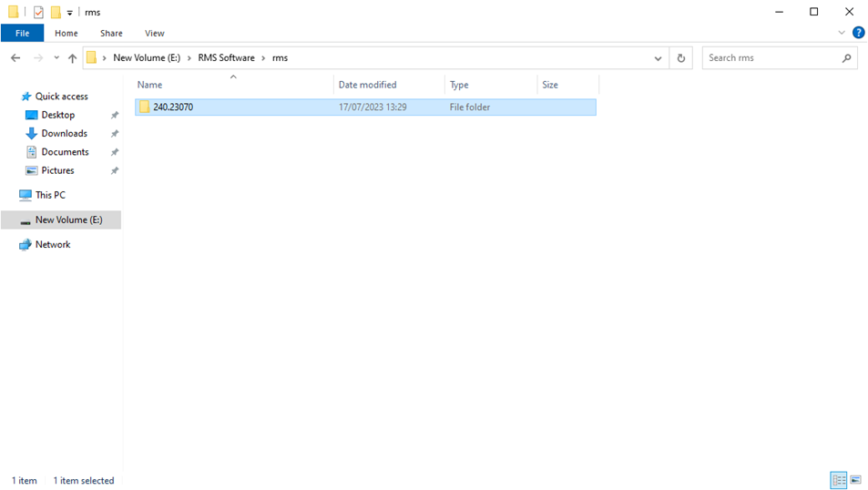Maximize the rms Explorer window
The image size is (868, 490).
tap(813, 12)
